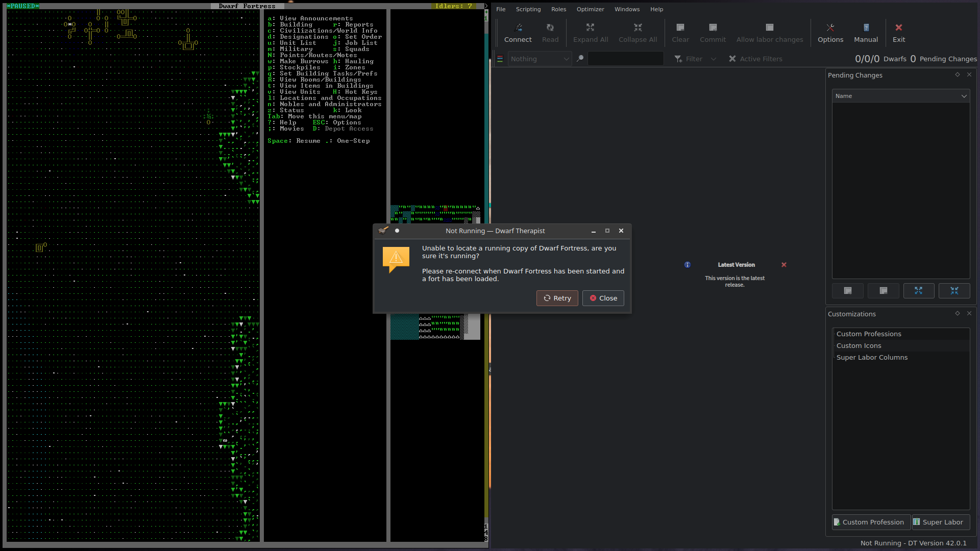Open the Options toolbar icon
The width and height of the screenshot is (980, 551).
coord(830,28)
